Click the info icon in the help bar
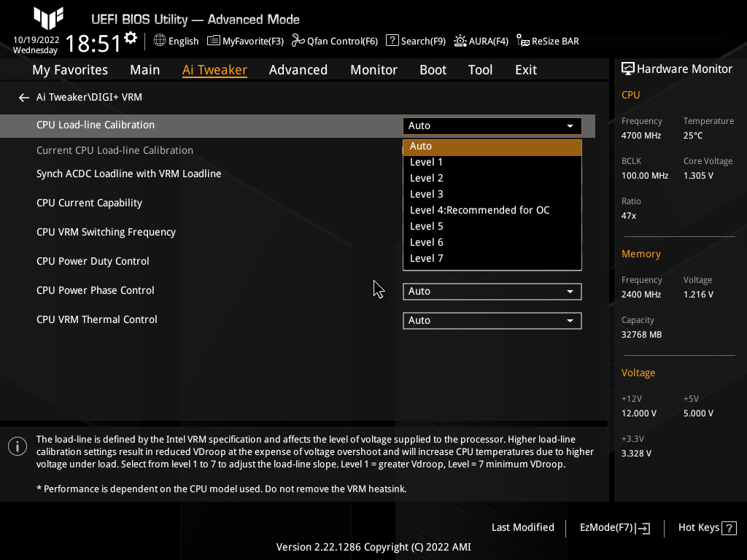This screenshot has height=560, width=747. 17,446
